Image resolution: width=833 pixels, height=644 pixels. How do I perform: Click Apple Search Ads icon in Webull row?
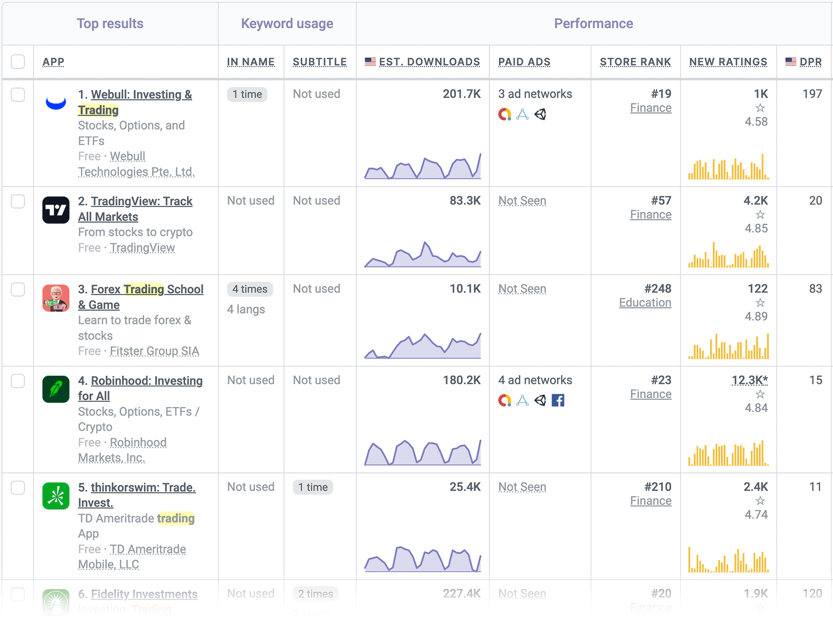pyautogui.click(x=523, y=114)
